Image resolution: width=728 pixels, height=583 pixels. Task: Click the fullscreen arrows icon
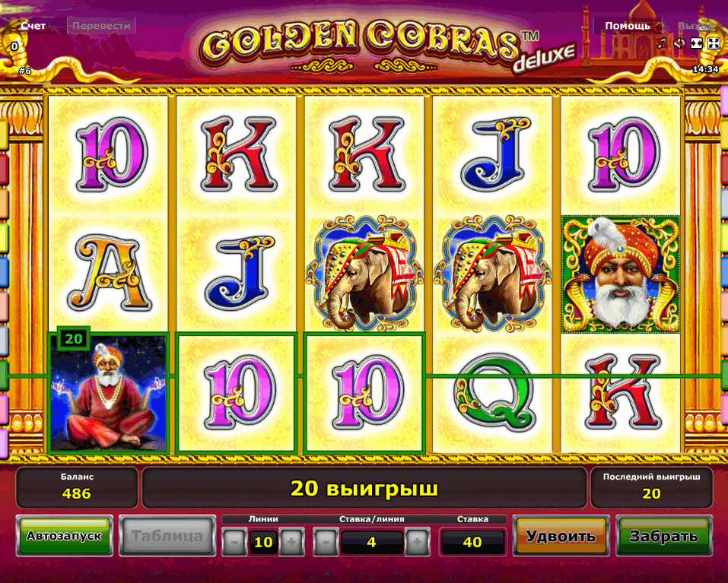(x=713, y=43)
